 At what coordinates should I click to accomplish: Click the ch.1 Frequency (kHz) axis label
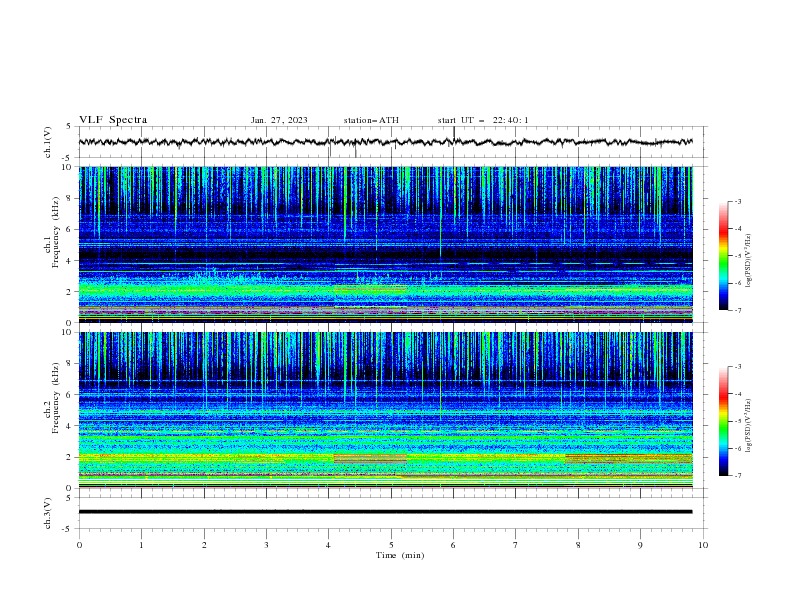coord(52,232)
